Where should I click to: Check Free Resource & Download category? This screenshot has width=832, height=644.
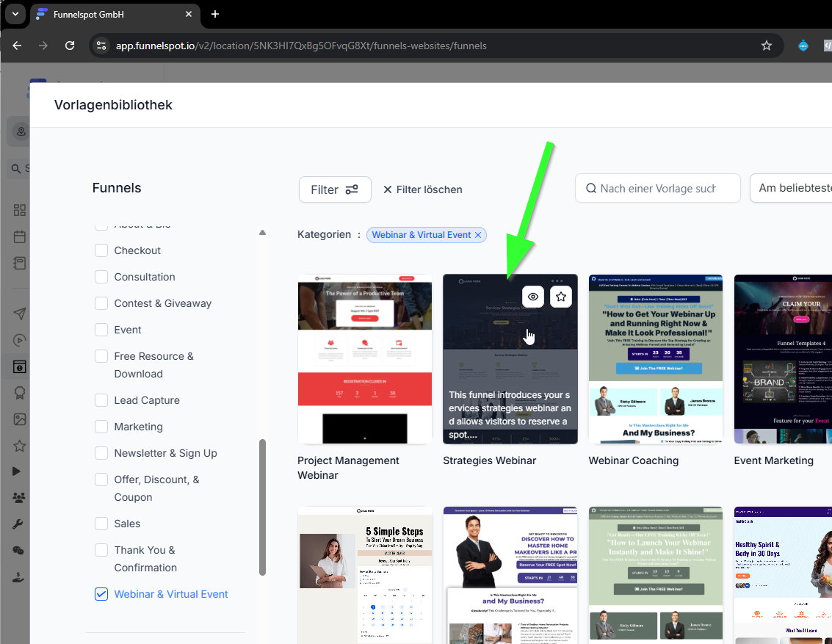click(101, 356)
